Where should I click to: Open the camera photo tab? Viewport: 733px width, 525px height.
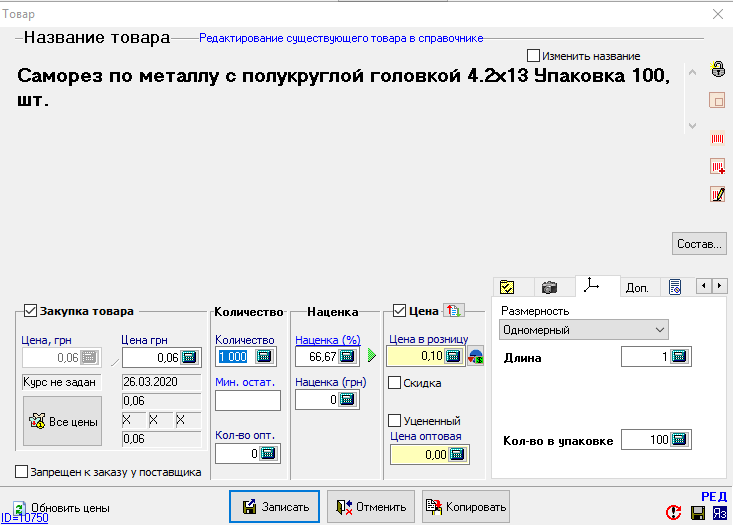point(548,288)
